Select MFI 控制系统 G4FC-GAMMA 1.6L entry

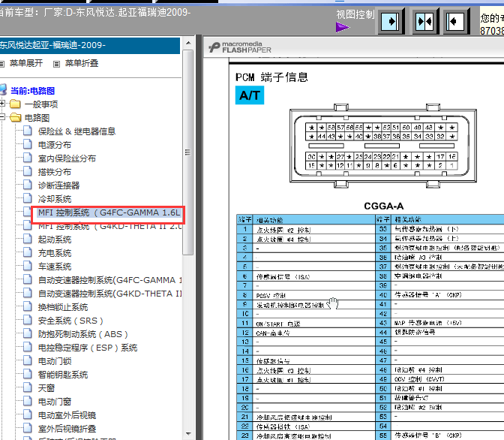click(109, 212)
